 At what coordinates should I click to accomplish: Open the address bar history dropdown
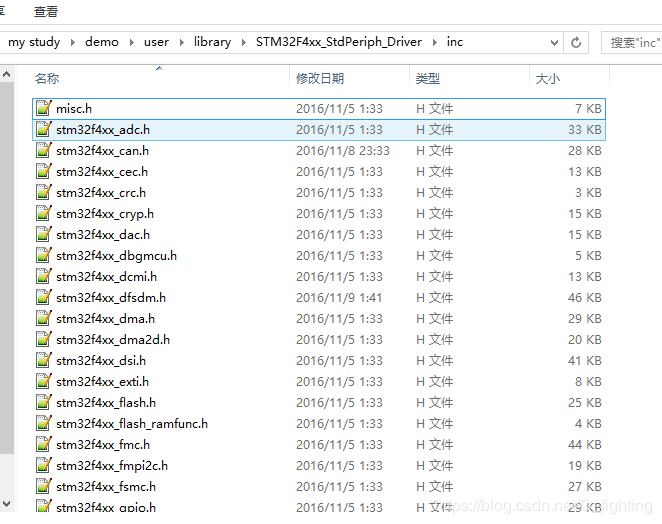[x=554, y=43]
